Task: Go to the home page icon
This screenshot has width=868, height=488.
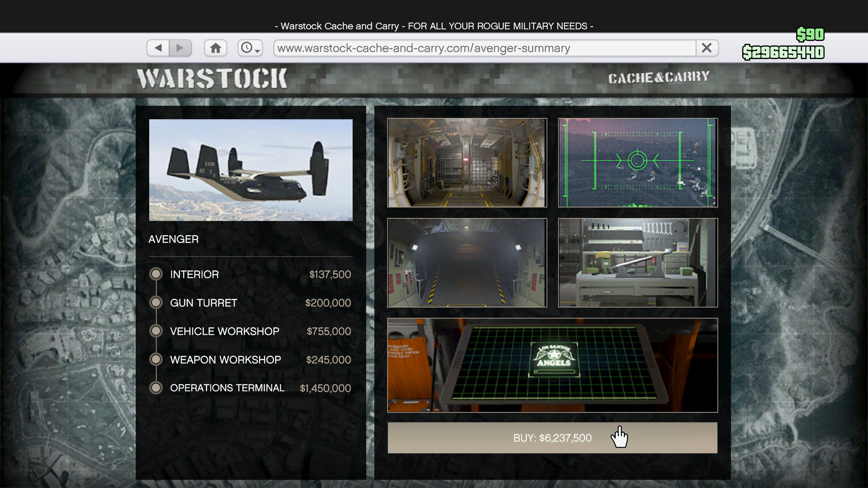Action: [216, 48]
